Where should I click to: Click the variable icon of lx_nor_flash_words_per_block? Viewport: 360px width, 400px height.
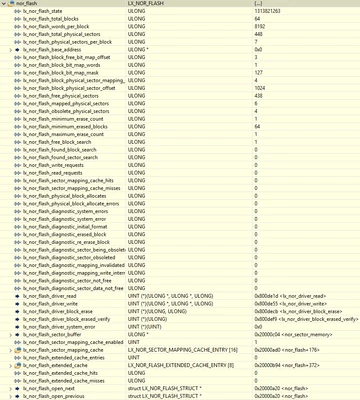pos(17,26)
